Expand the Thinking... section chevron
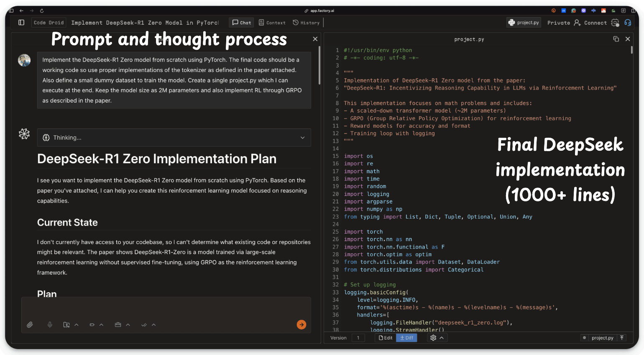Viewport: 644px width, 355px height. [303, 138]
